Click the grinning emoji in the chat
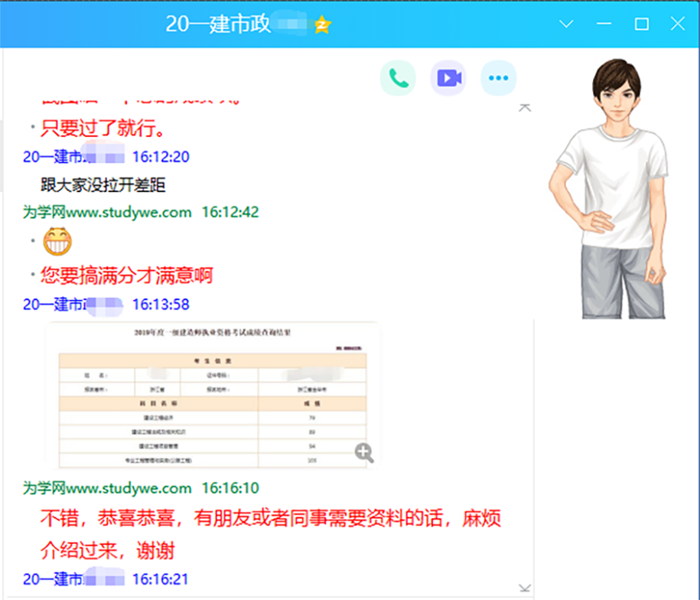 (x=57, y=242)
